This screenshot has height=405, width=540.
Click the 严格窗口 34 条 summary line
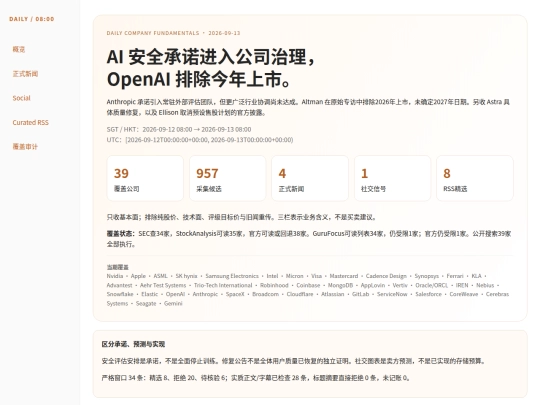256,378
